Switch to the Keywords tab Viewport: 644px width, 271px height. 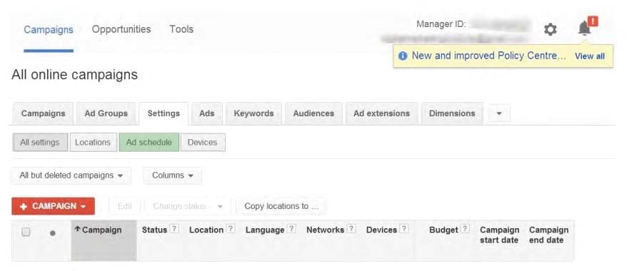click(x=253, y=113)
